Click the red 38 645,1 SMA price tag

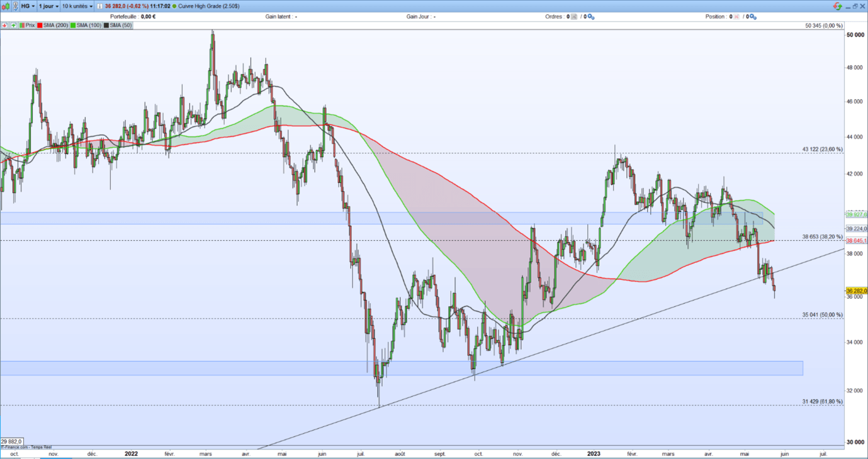click(x=857, y=241)
